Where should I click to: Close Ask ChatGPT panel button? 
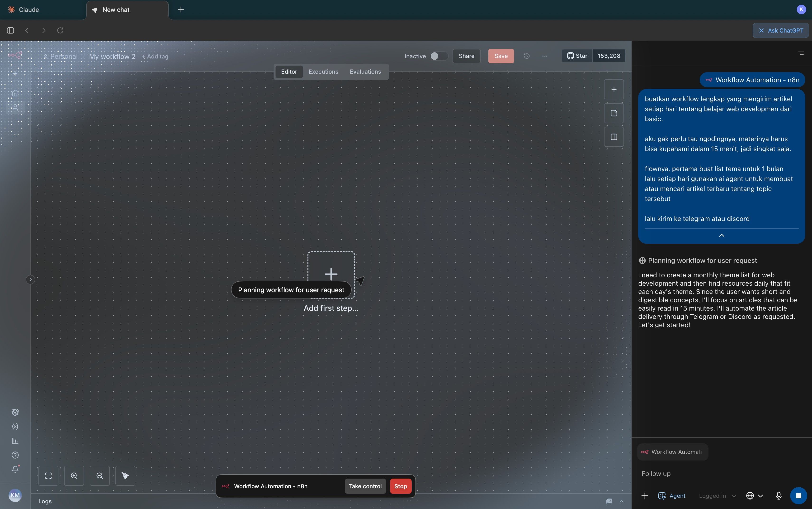click(x=780, y=30)
